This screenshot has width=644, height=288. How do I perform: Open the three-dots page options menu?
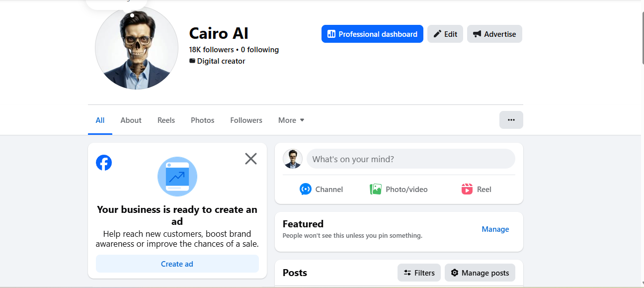click(511, 120)
